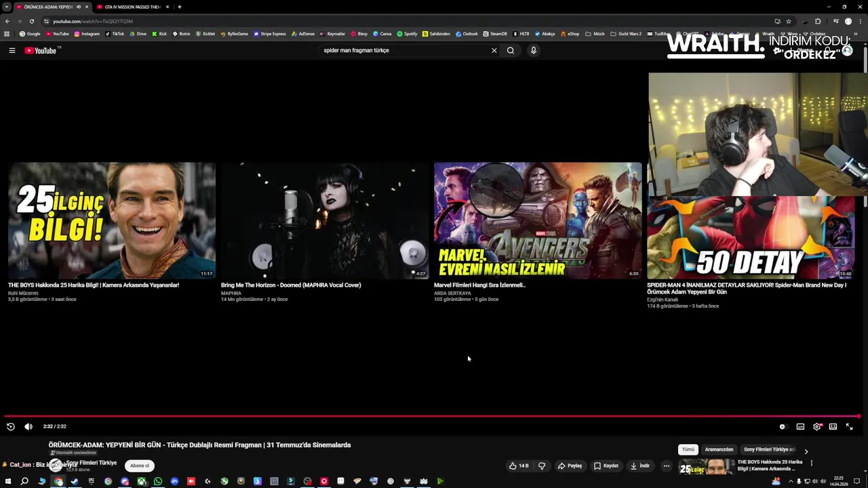The width and height of the screenshot is (868, 488).
Task: Open the Ezgi'nin Kanalı channel name
Action: point(663,300)
